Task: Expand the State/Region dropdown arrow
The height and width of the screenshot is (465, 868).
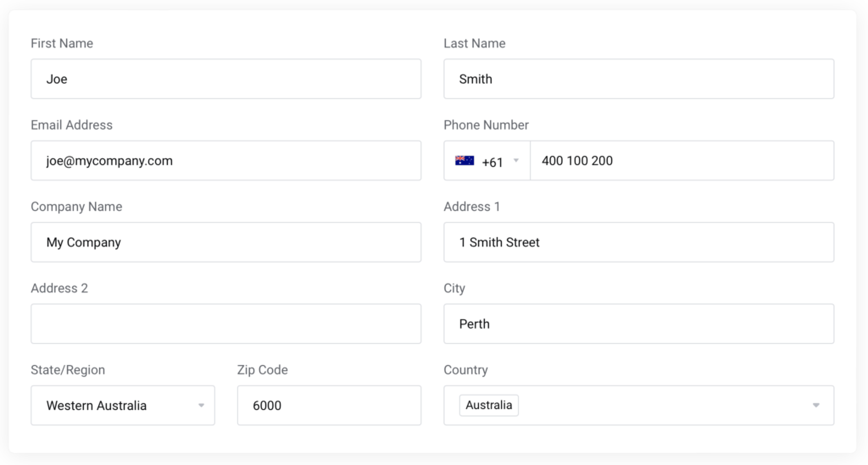Action: pyautogui.click(x=202, y=405)
